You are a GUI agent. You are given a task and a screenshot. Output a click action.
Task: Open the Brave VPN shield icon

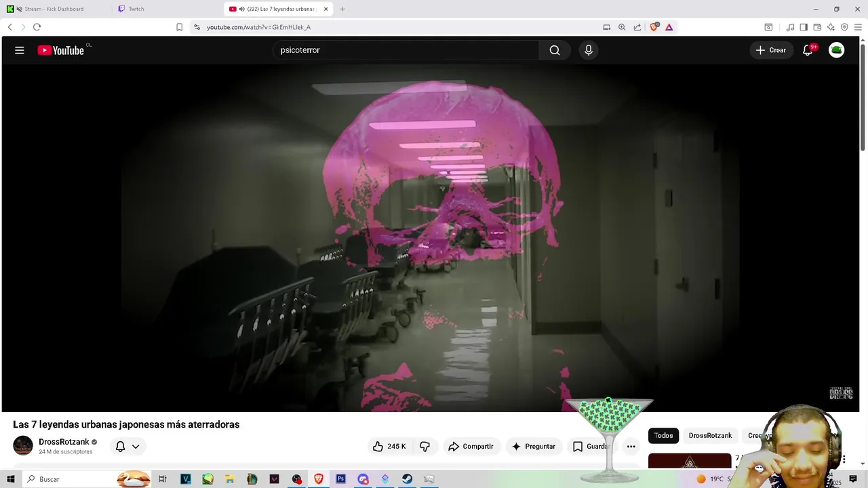click(x=844, y=27)
